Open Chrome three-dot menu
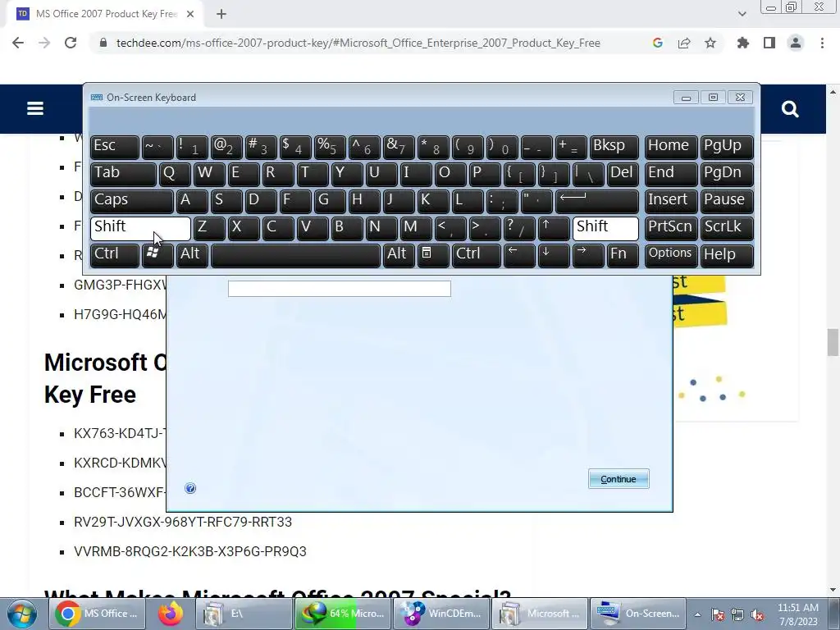Screen dimensions: 840x630 coord(822,43)
